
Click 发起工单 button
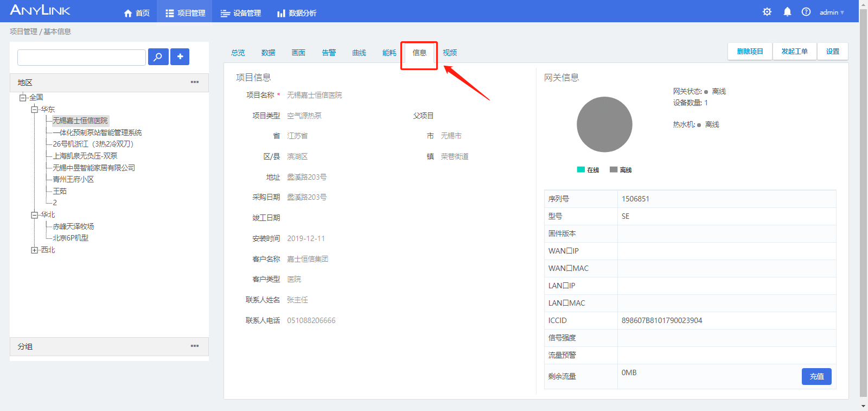[794, 52]
